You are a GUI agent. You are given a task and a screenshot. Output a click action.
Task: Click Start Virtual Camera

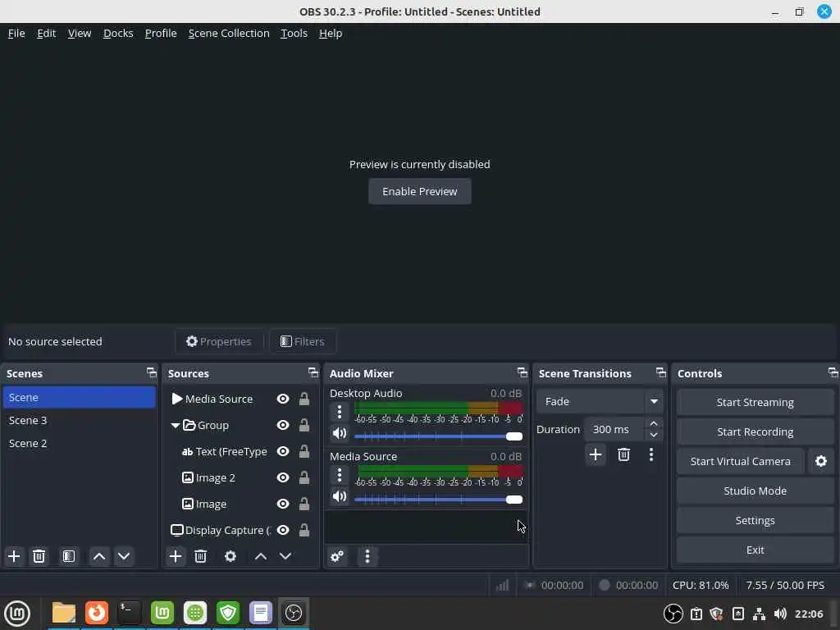[x=741, y=461]
